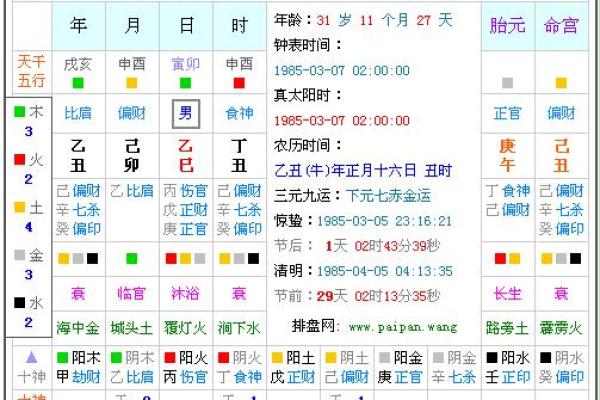
Task: Click the red 阳火 square in bottom row
Action: [170, 358]
